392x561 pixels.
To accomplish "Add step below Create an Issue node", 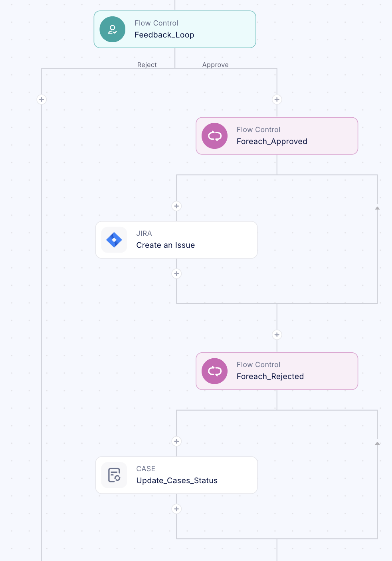I will 176,274.
